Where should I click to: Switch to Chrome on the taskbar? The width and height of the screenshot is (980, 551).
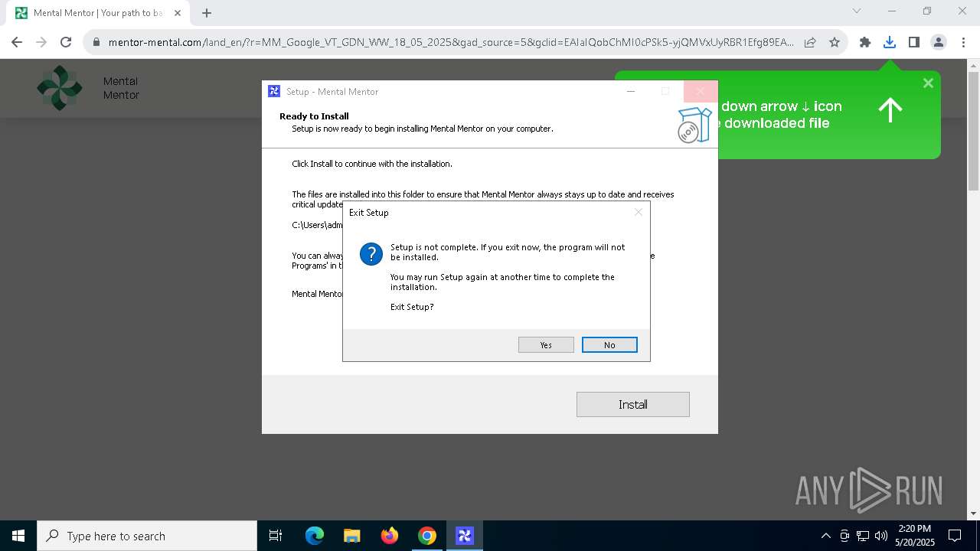pyautogui.click(x=427, y=536)
